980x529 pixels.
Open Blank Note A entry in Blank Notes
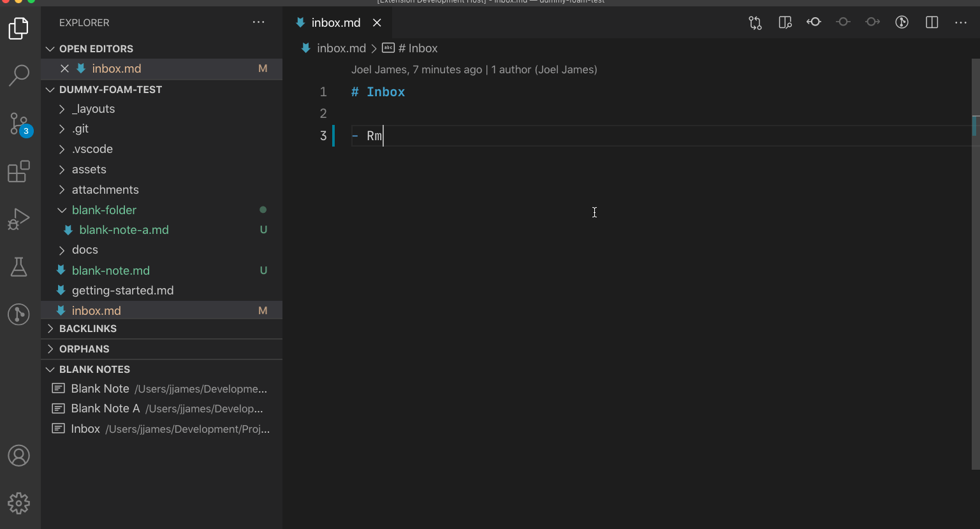tap(162, 409)
